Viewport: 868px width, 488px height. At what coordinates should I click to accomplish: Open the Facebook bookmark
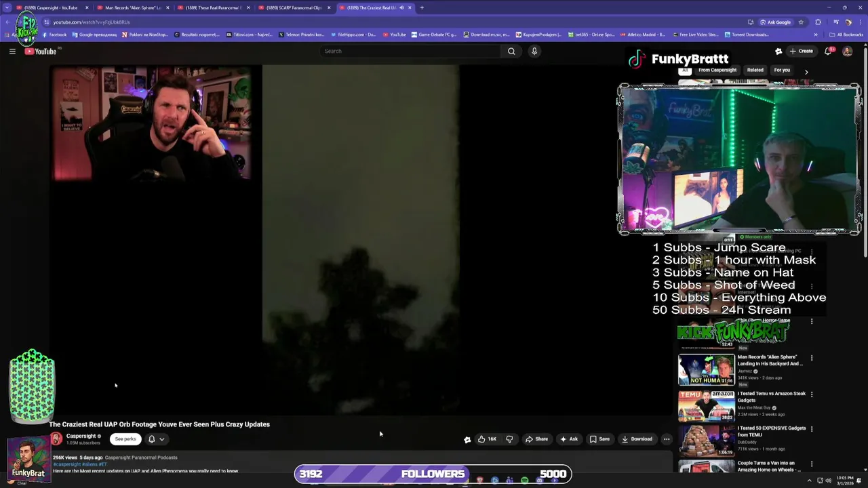(x=54, y=35)
